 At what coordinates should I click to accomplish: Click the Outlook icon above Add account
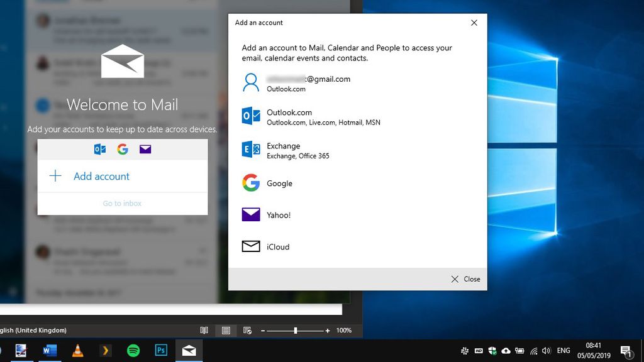[99, 149]
